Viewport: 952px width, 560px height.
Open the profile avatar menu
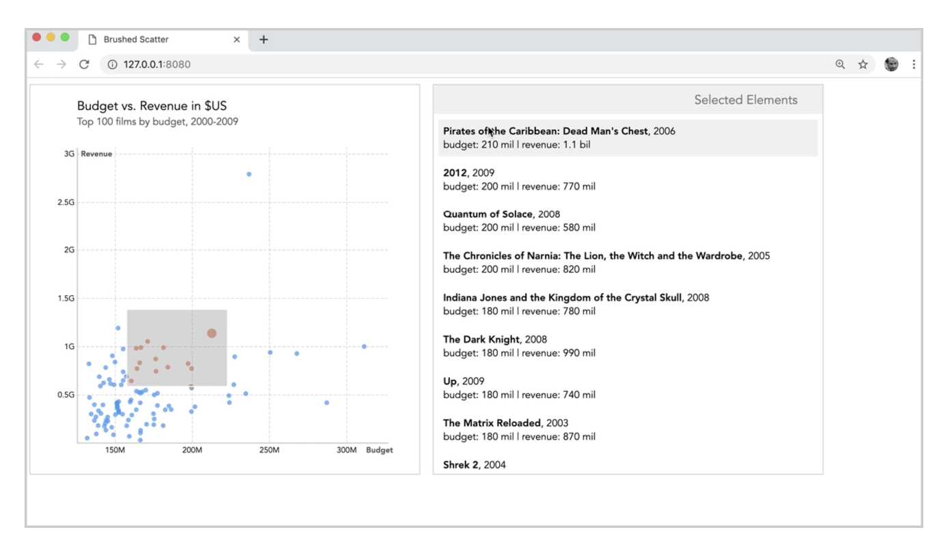pyautogui.click(x=891, y=64)
